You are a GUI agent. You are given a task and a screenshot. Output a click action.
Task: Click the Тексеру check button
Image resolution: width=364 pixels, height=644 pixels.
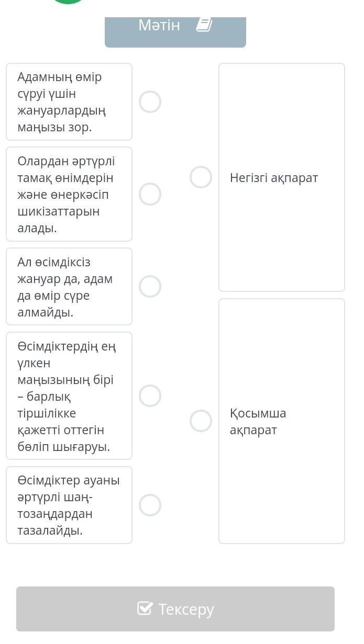(x=175, y=609)
